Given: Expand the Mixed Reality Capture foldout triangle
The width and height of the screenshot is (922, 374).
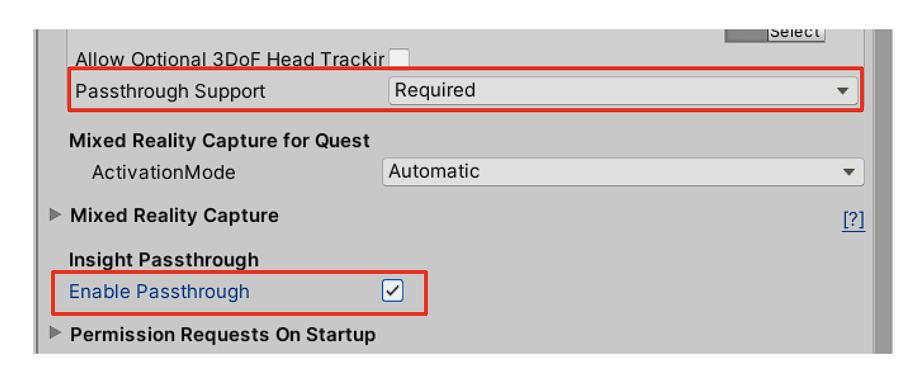Looking at the screenshot, I should point(55,215).
